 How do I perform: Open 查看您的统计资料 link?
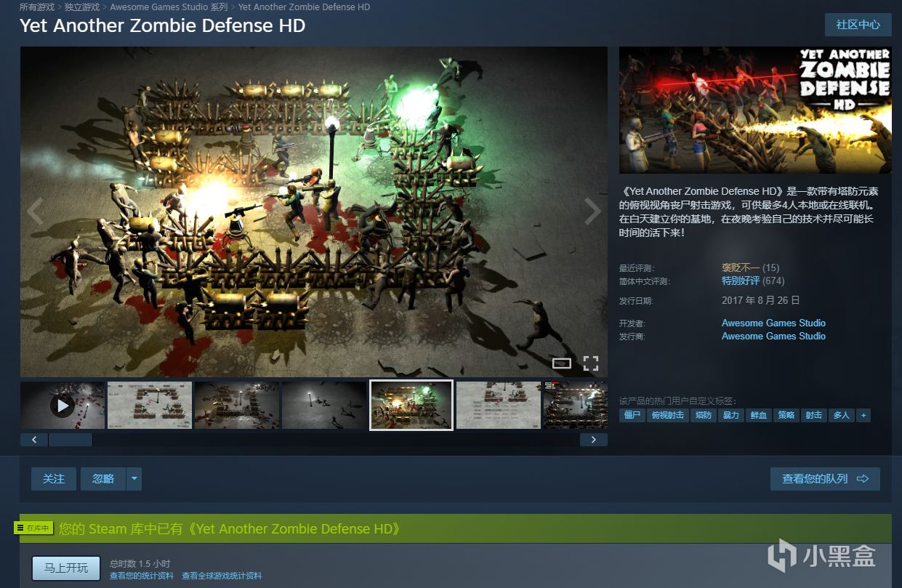[142, 576]
